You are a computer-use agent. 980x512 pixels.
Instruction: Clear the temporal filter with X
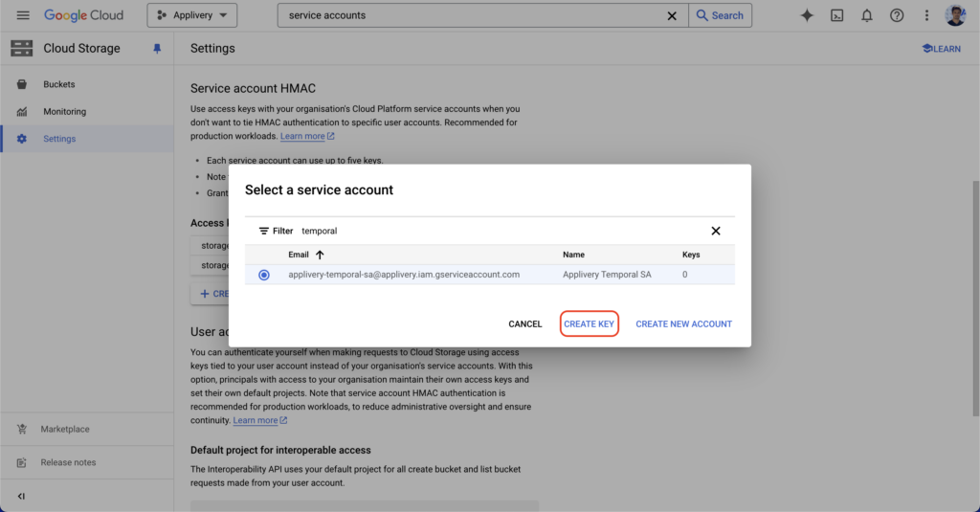716,232
